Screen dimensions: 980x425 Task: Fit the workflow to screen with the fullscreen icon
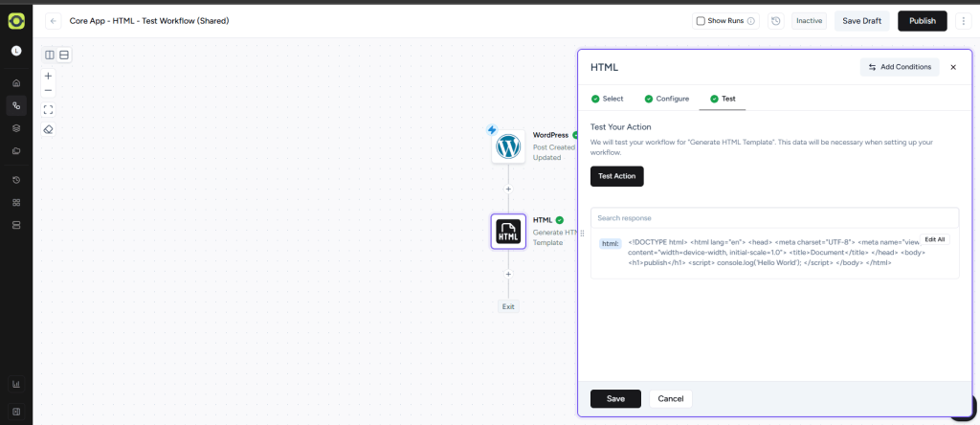pos(49,109)
